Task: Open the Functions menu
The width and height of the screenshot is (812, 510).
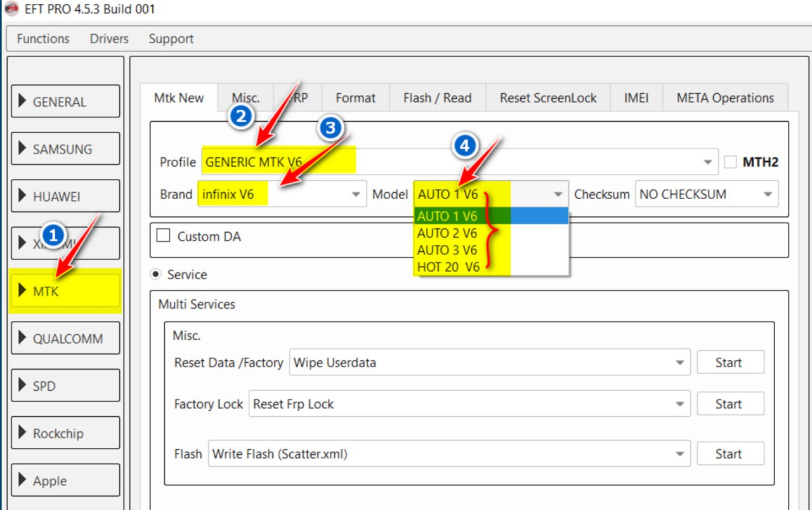Action: (43, 39)
